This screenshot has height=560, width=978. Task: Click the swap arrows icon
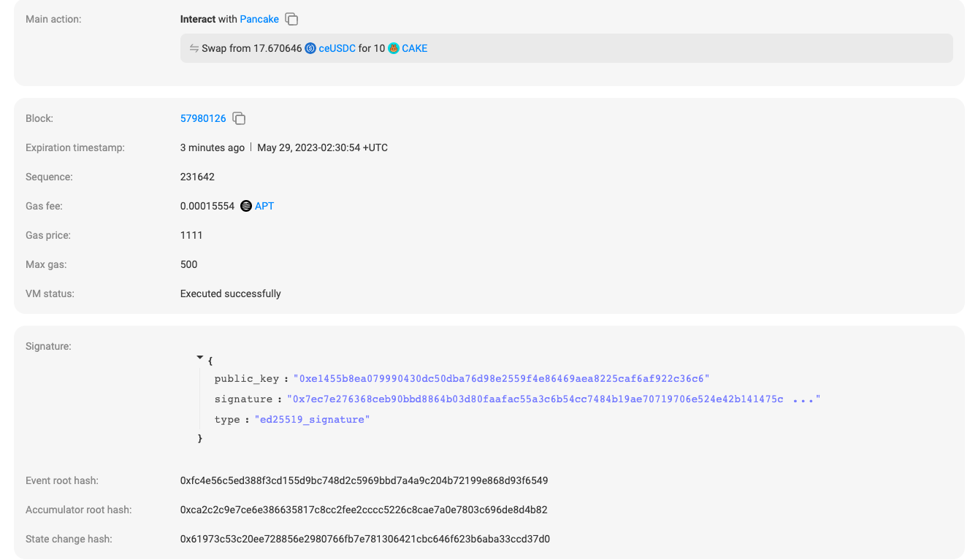pos(194,48)
